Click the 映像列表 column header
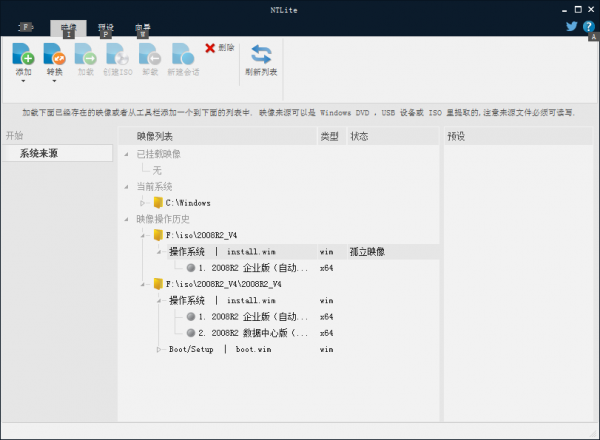 [x=156, y=135]
